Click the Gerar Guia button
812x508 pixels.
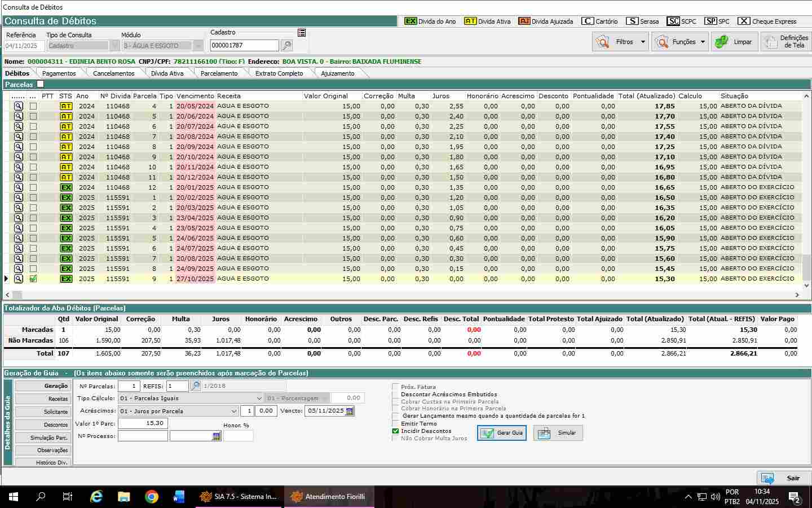click(502, 433)
